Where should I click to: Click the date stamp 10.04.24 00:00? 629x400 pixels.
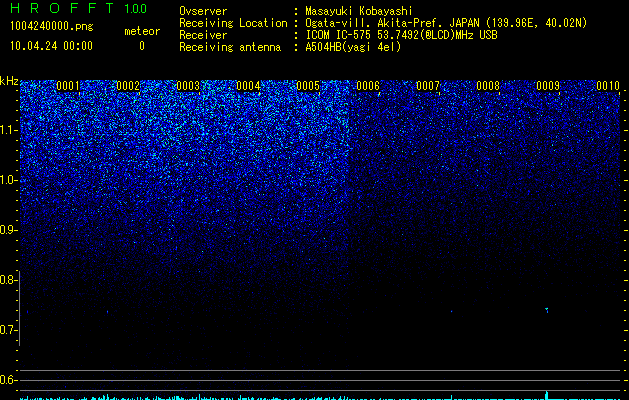coord(51,46)
